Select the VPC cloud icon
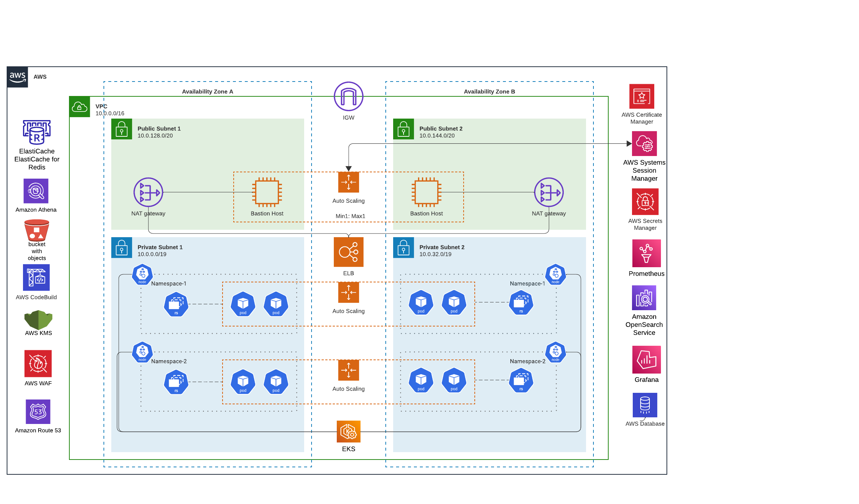Screen dimensions: 859x504 coord(80,107)
